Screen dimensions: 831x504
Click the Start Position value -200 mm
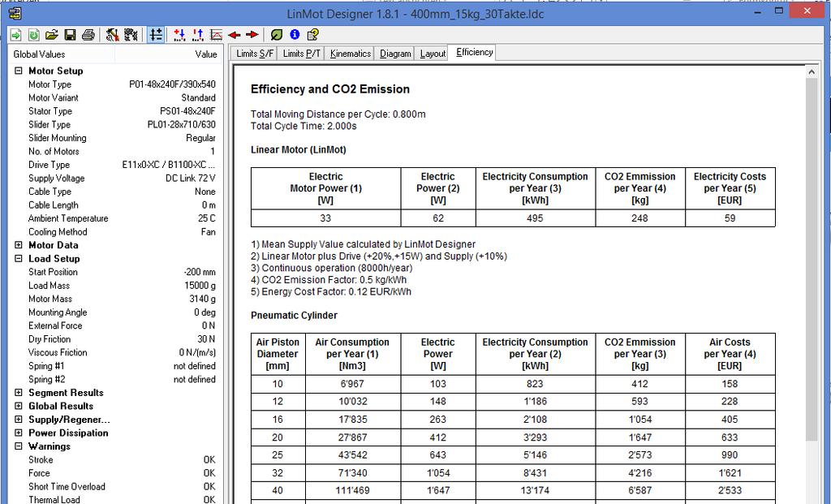click(x=200, y=272)
